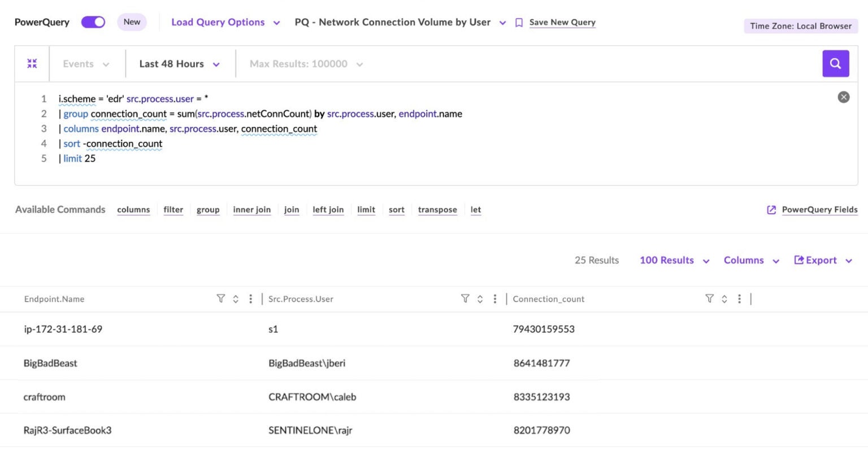Viewport: 868px width, 450px height.
Task: Open PowerQuery Fields via external link icon
Action: click(x=771, y=209)
